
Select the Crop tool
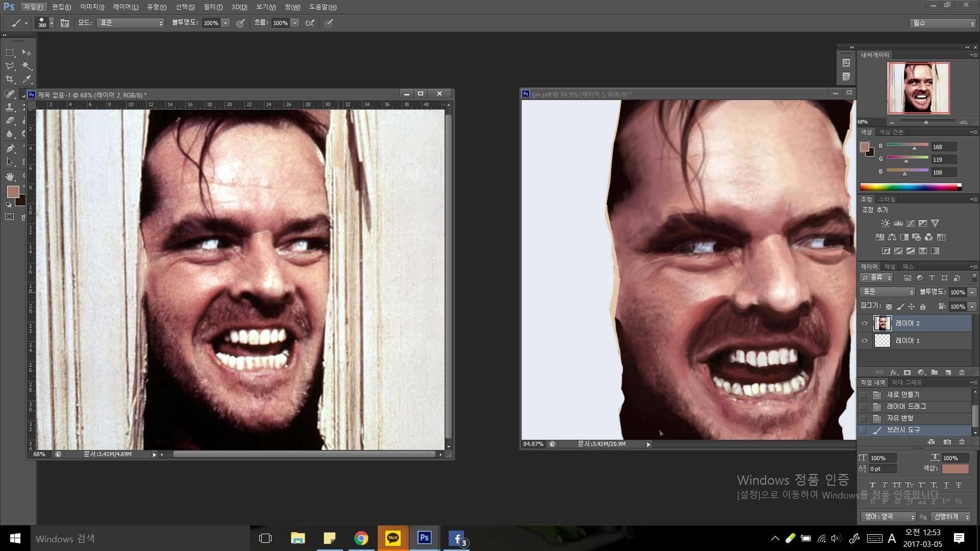pyautogui.click(x=10, y=79)
